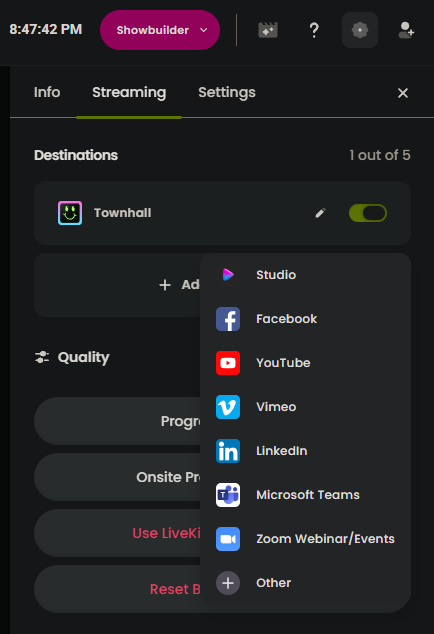Screen dimensions: 434x634
Task: Open the Settings tab
Action: pyautogui.click(x=227, y=93)
